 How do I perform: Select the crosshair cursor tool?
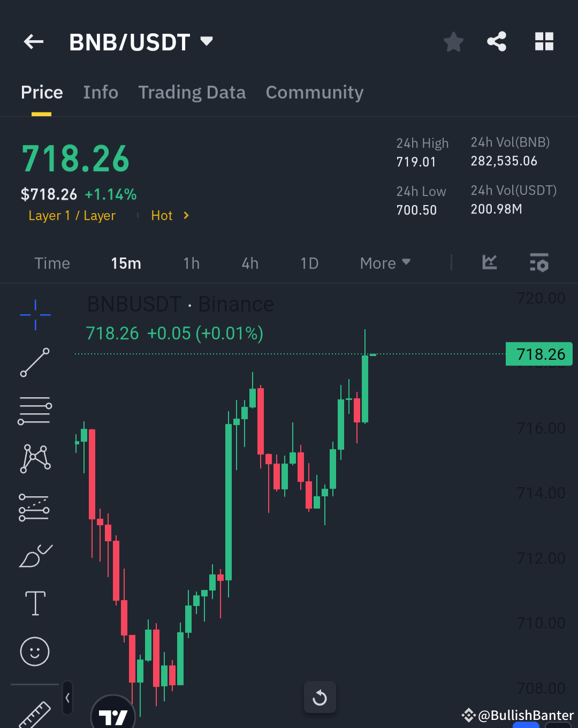35,315
